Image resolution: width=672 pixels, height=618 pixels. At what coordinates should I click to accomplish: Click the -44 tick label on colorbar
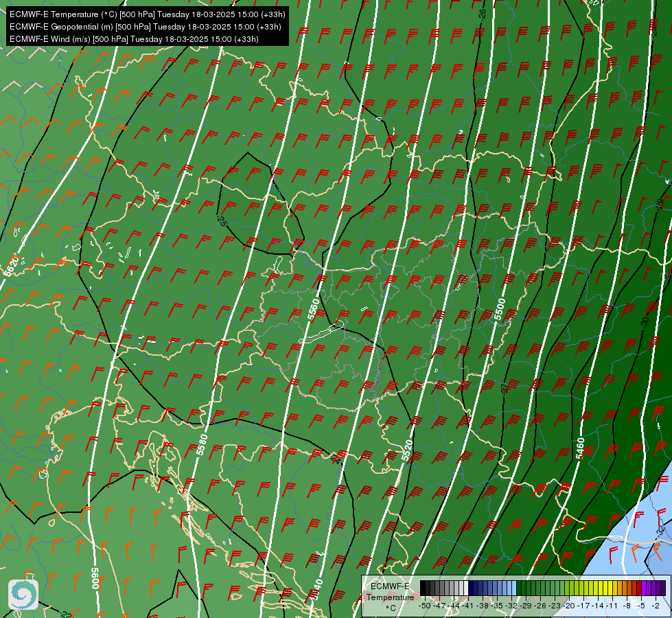[x=454, y=606]
